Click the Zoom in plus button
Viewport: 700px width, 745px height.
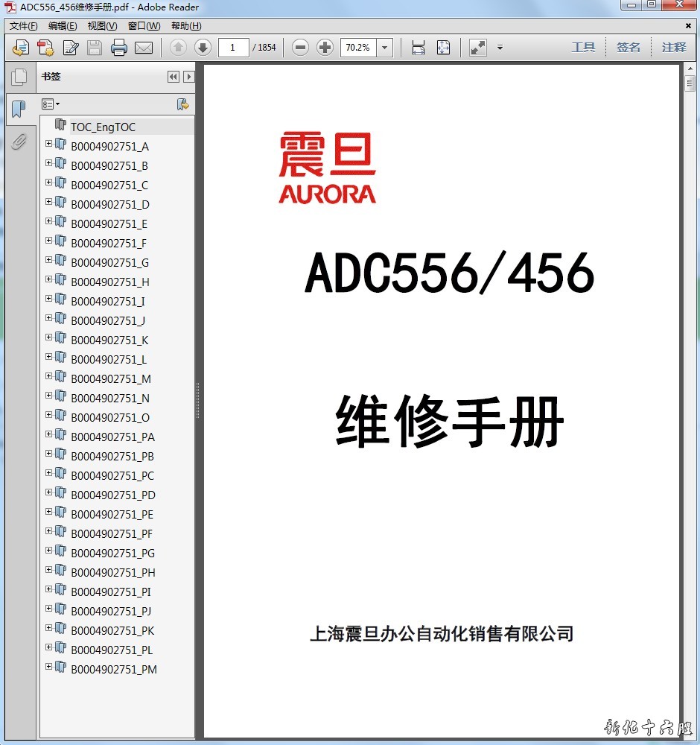[325, 48]
